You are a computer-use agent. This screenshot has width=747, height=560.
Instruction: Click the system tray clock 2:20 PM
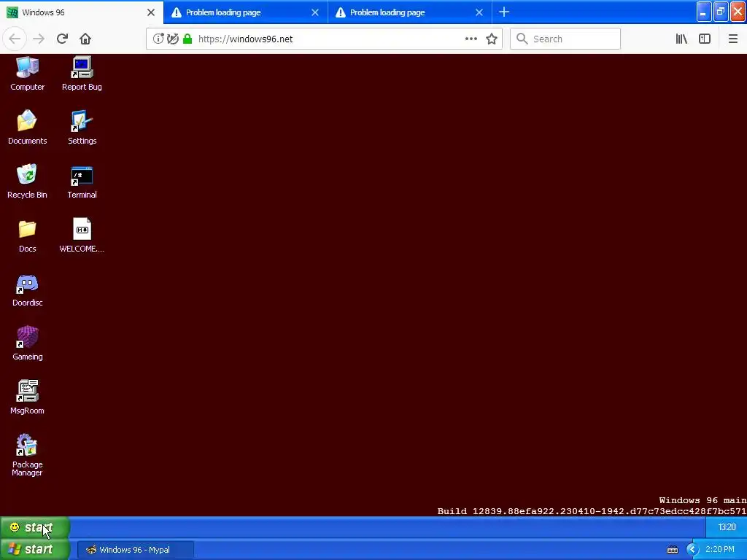tap(719, 550)
